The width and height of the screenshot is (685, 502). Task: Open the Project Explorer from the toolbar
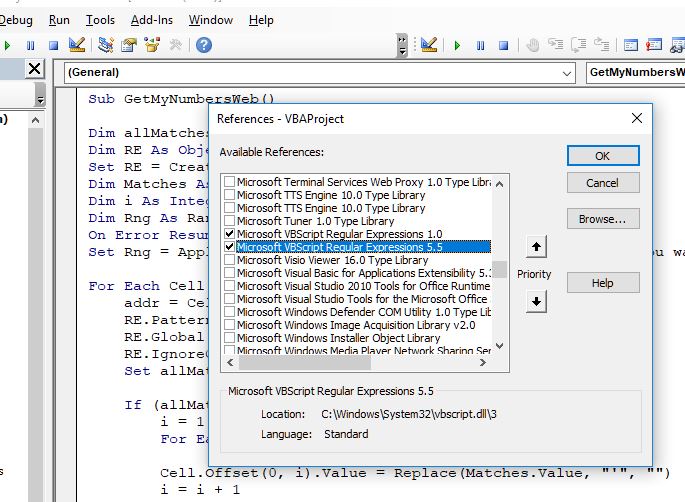pos(105,45)
